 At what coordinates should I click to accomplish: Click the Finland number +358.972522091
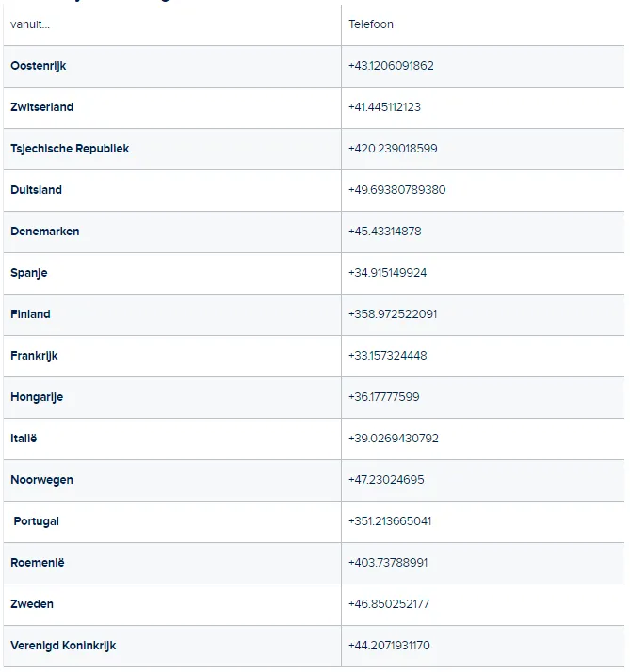[x=393, y=314]
